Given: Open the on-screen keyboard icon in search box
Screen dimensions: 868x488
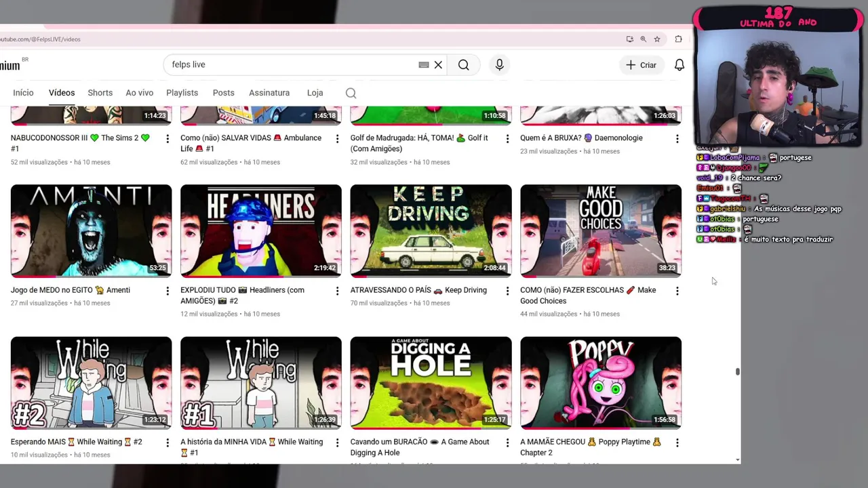Looking at the screenshot, I should pos(424,65).
